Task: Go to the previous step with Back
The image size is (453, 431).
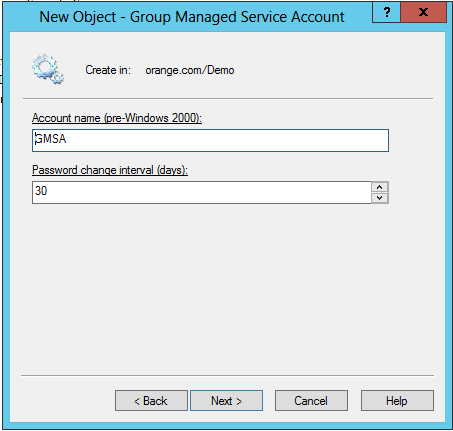Action: (x=151, y=401)
